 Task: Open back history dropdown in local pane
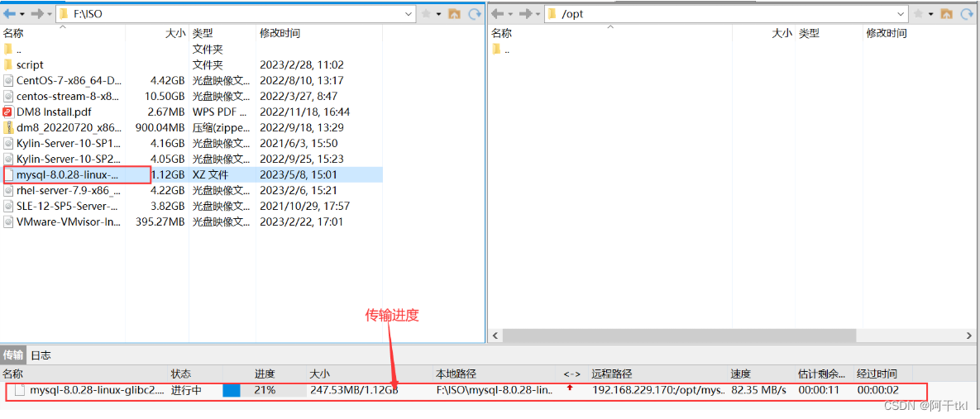click(x=22, y=14)
